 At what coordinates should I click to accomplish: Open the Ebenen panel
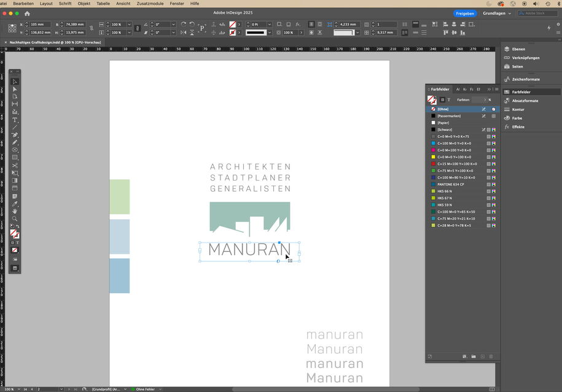[518, 49]
